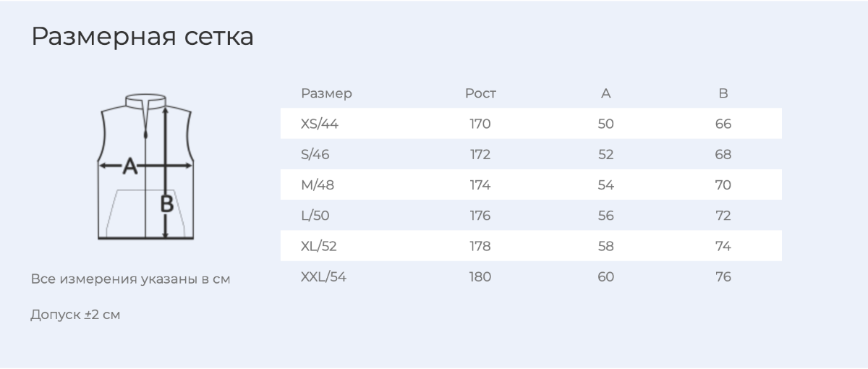Click the A measurement value 58
This screenshot has width=868, height=369.
tap(606, 246)
